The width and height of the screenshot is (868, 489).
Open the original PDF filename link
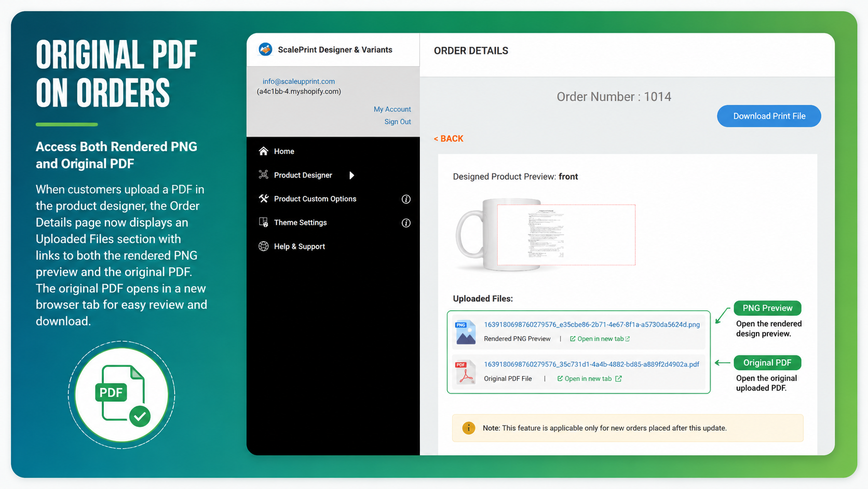[x=591, y=364]
